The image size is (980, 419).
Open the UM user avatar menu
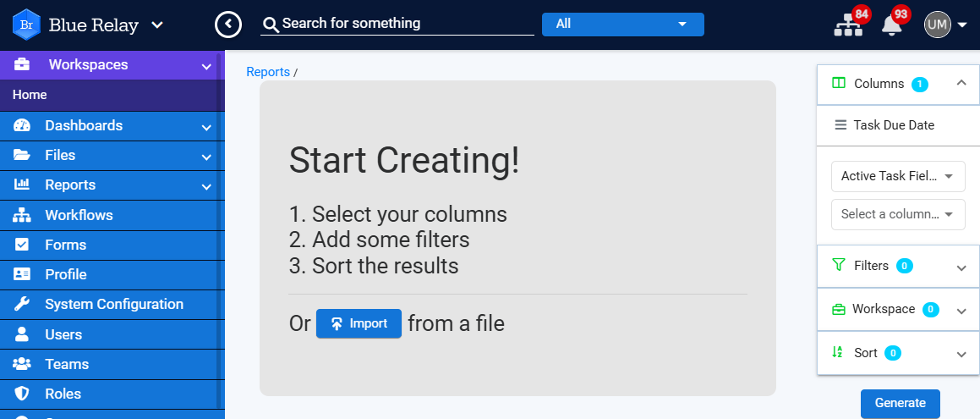(x=938, y=25)
